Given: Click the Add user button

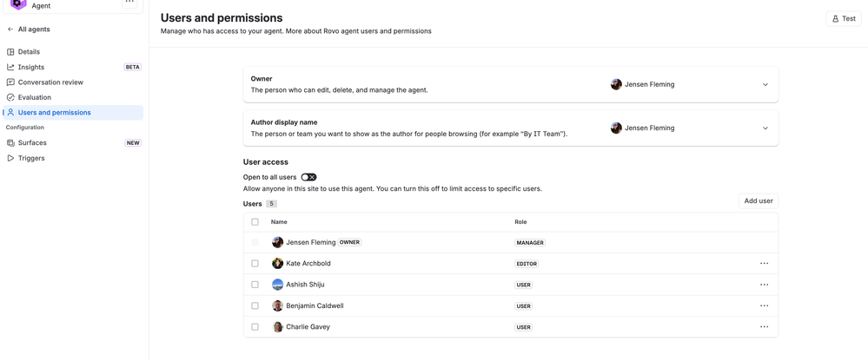Looking at the screenshot, I should 759,201.
